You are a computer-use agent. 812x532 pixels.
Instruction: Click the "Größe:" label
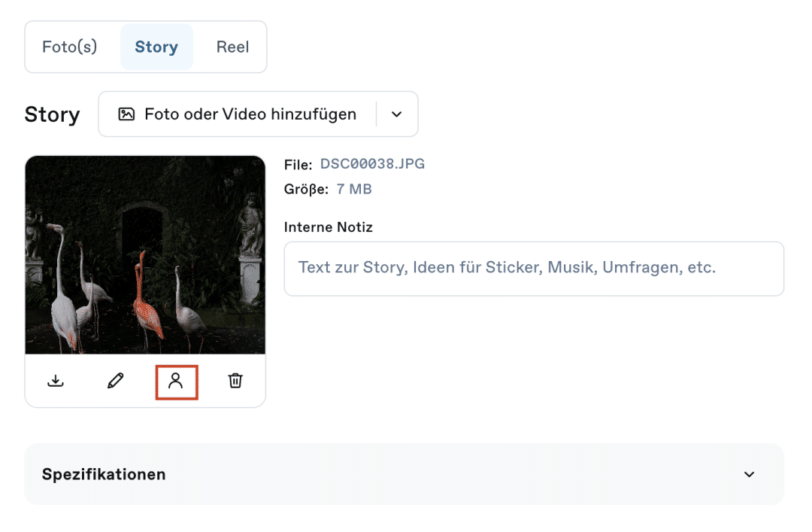(306, 189)
